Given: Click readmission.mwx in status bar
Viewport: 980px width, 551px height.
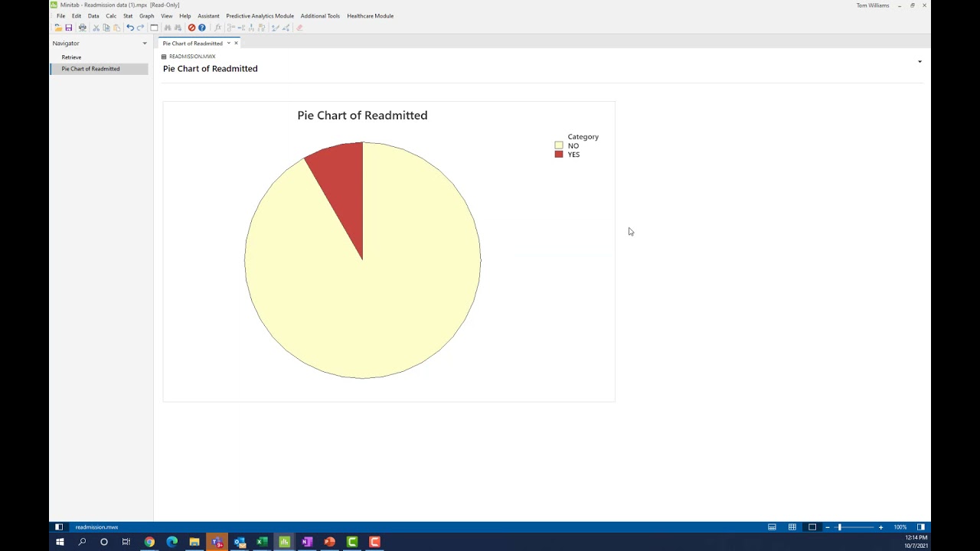Looking at the screenshot, I should tap(96, 527).
